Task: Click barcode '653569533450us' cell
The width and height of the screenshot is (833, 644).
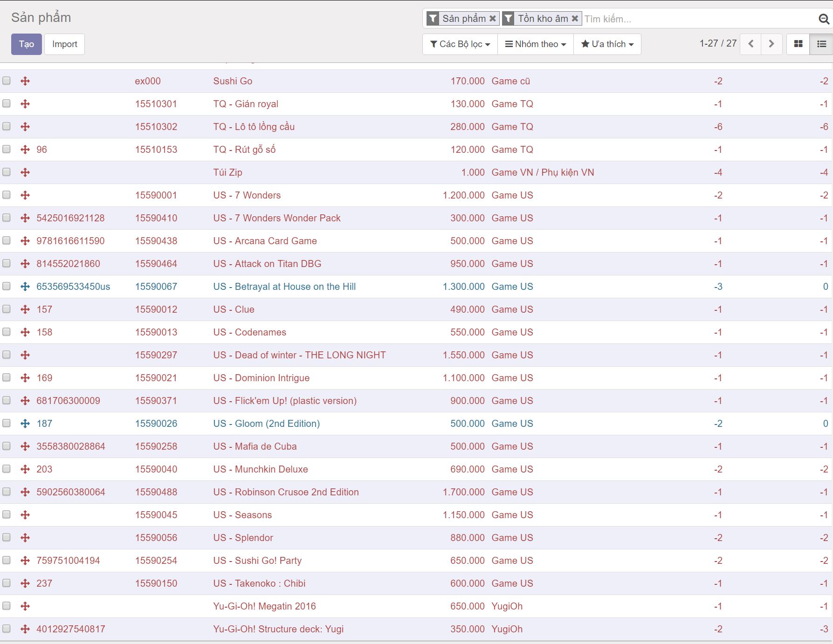Action: pyautogui.click(x=74, y=287)
